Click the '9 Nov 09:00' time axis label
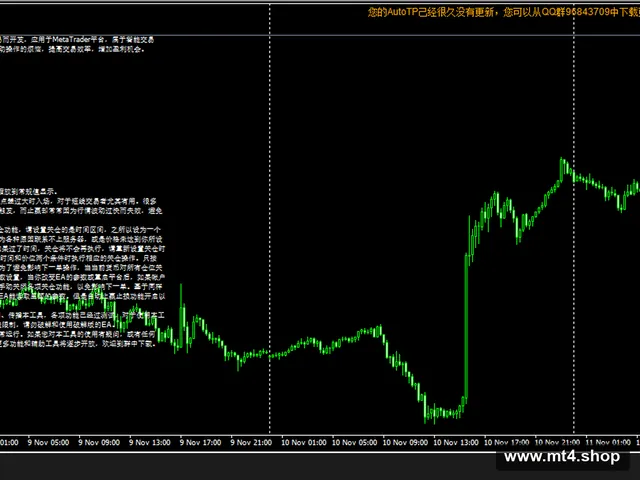Screen dimensions: 640x480 coord(99,442)
